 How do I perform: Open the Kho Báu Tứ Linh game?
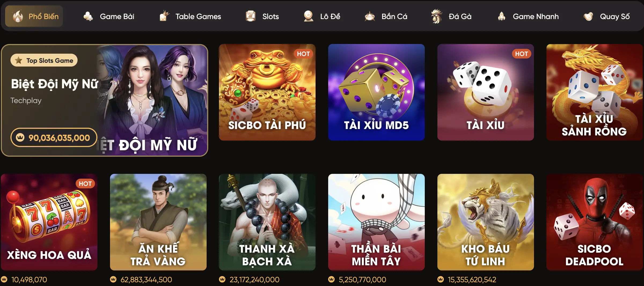(485, 222)
